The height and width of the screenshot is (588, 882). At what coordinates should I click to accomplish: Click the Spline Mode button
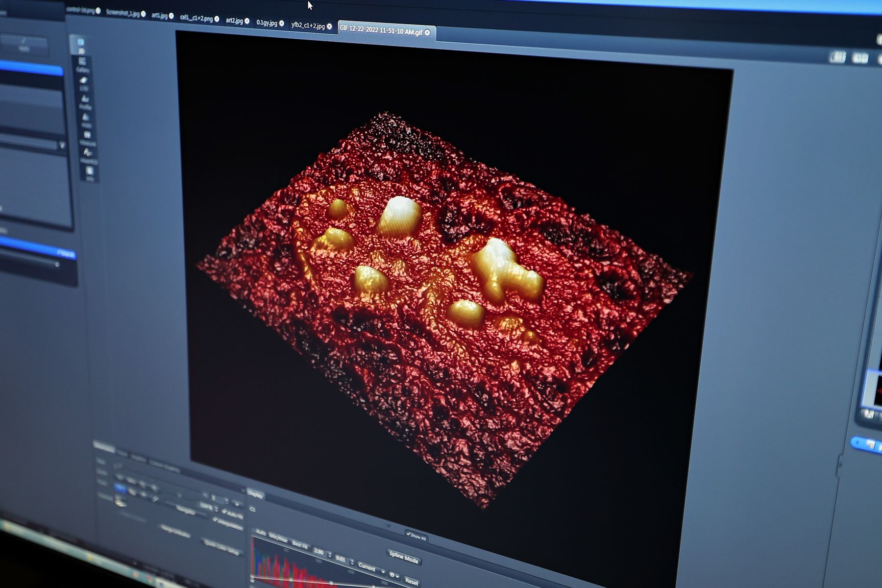(403, 557)
